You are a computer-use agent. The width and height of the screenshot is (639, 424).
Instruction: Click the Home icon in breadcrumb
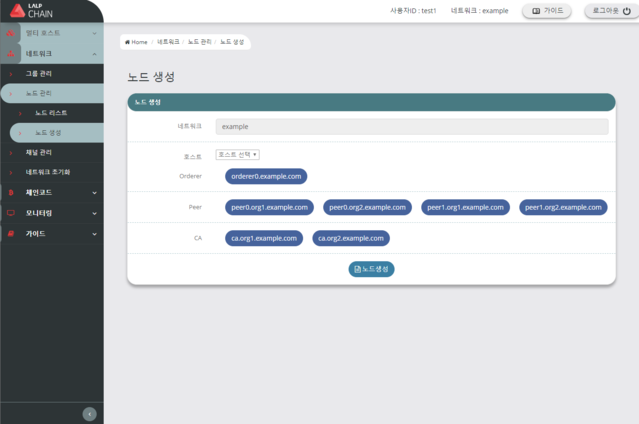(127, 43)
